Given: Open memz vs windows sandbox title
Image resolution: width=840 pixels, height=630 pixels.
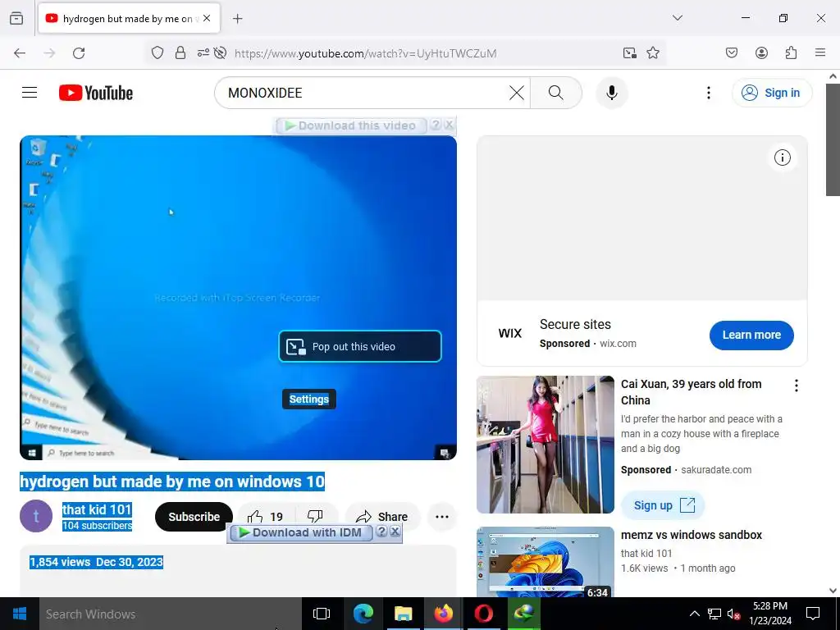Looking at the screenshot, I should [691, 535].
